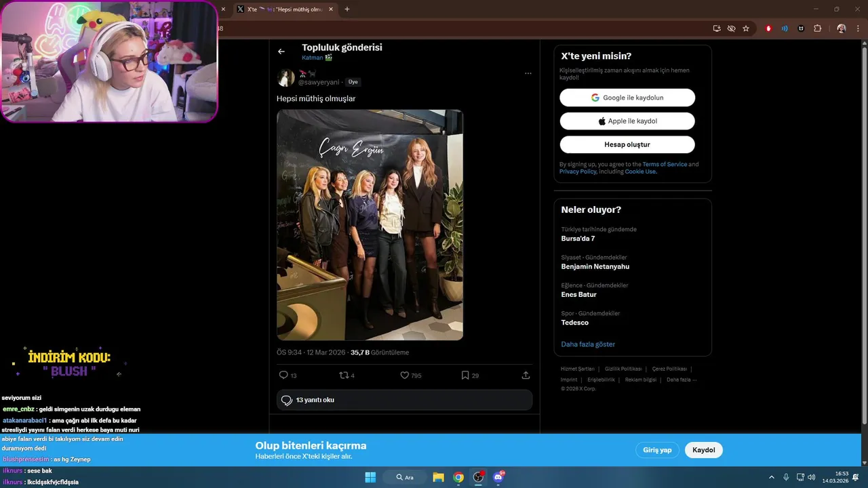Bookmark this page with the star icon
This screenshot has height=488, width=868.
(x=746, y=28)
